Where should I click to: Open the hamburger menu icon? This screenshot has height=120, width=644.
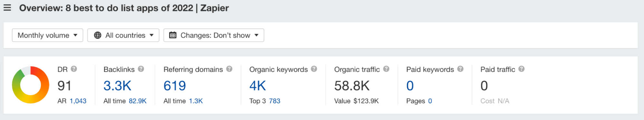[x=7, y=8]
